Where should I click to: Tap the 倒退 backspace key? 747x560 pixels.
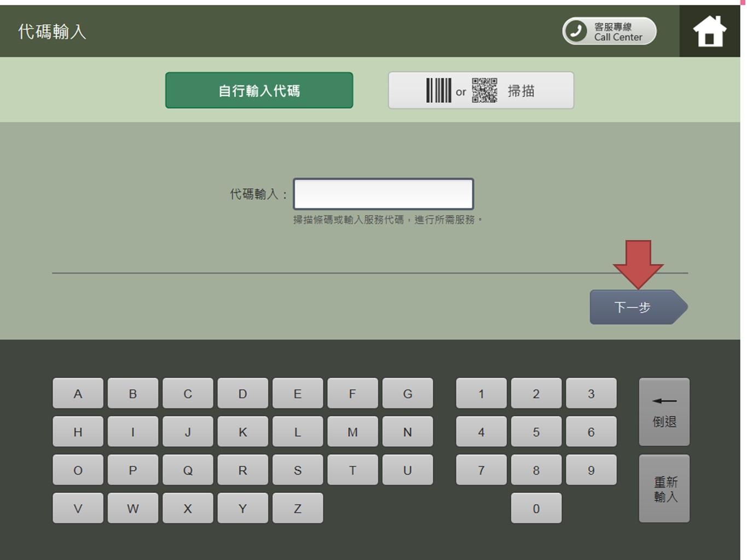pos(664,412)
